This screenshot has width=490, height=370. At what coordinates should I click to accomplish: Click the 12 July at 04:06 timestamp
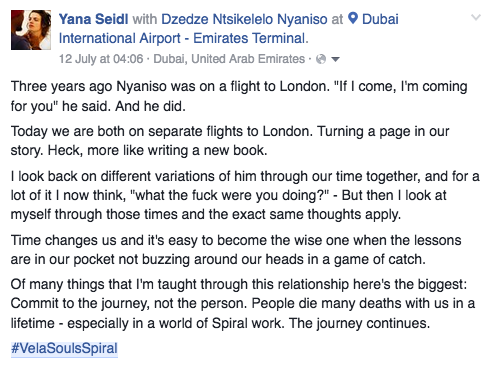click(101, 59)
